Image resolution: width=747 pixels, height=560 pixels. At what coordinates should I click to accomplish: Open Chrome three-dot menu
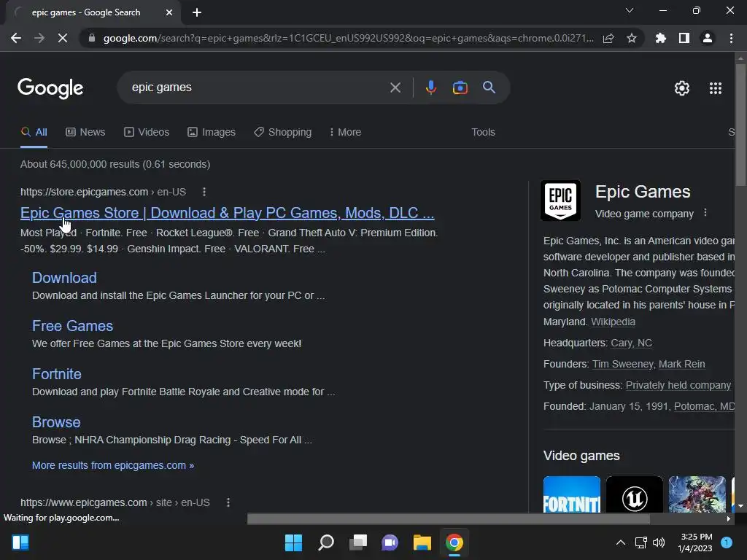click(731, 38)
